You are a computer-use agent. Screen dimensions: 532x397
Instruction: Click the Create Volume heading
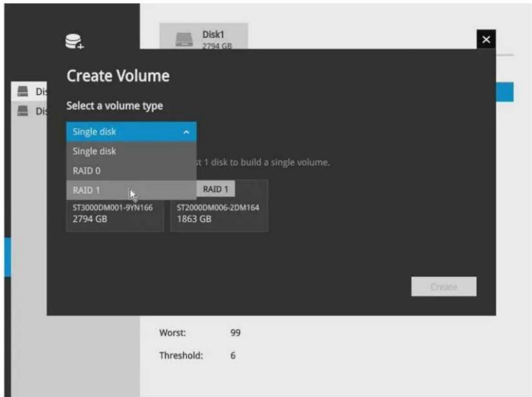click(118, 75)
